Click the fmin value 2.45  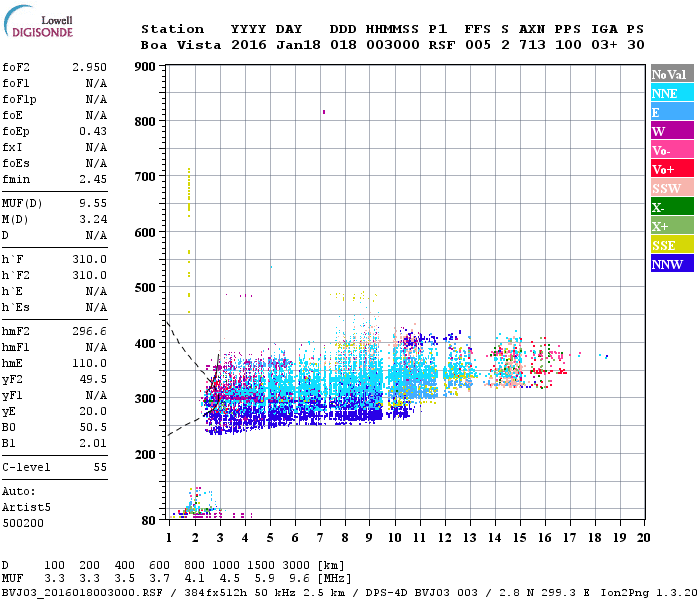tap(93, 179)
